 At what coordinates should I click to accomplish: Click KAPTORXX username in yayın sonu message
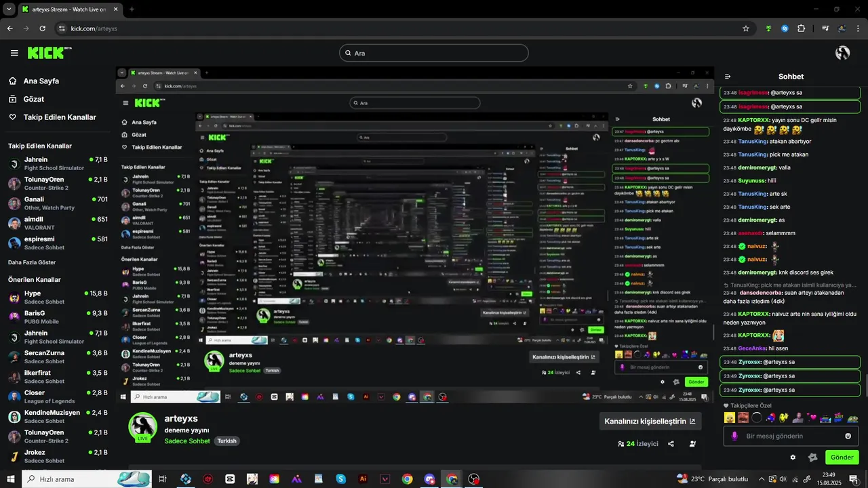click(x=753, y=120)
